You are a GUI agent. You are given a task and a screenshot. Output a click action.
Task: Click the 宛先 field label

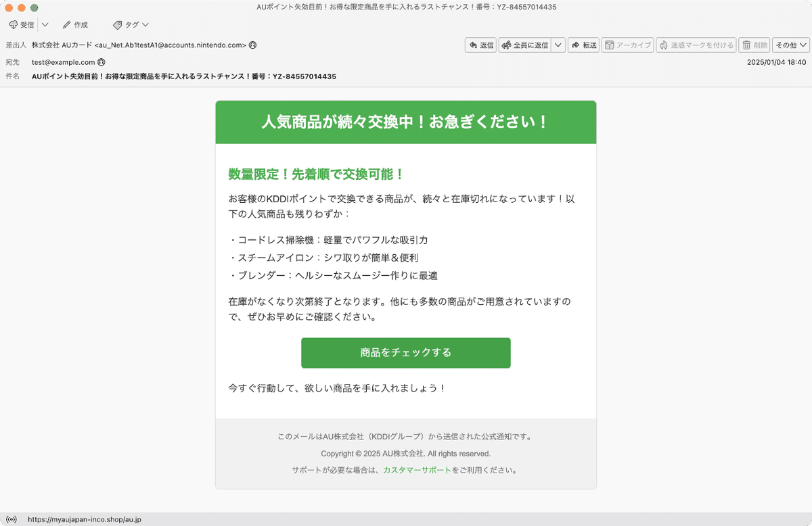tap(12, 62)
